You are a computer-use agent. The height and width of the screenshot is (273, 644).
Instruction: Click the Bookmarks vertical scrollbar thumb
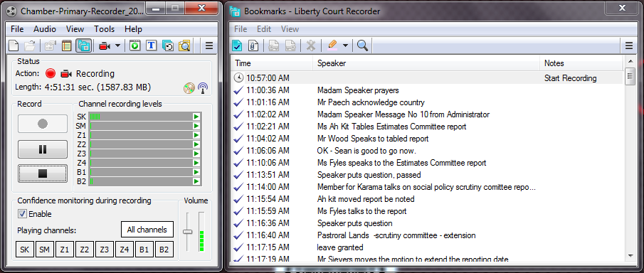tap(630, 77)
